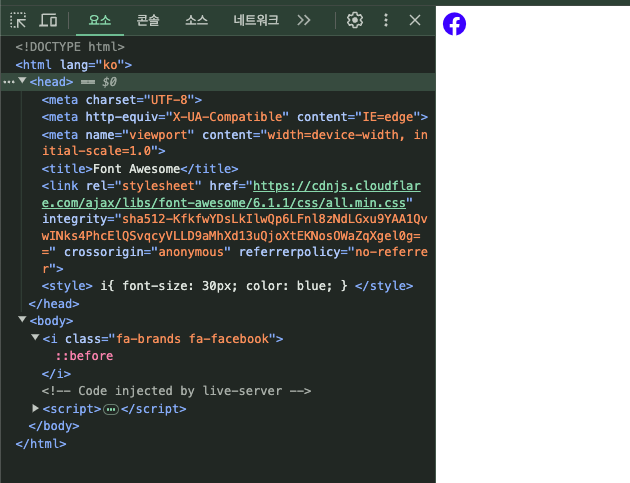
Task: Switch to the 요소 tab
Action: (x=100, y=20)
